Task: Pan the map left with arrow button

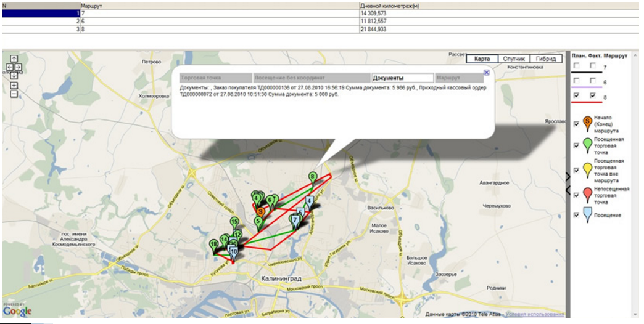Action: tap(9, 67)
